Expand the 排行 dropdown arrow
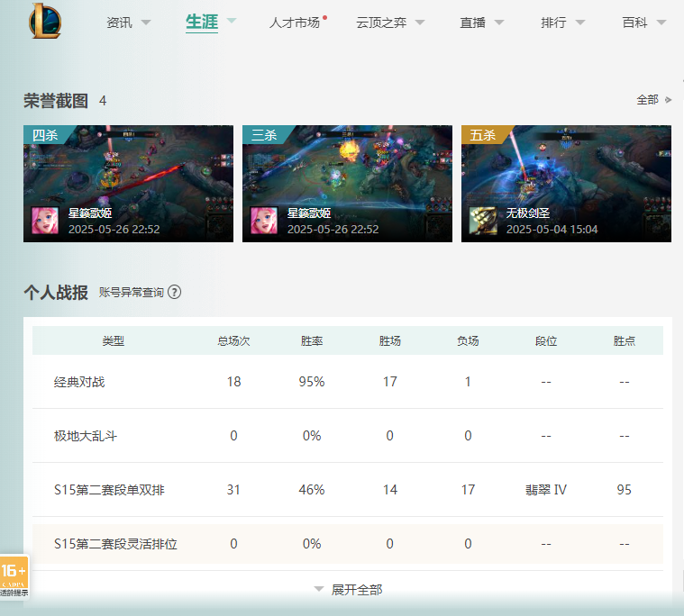The width and height of the screenshot is (684, 616). [579, 23]
